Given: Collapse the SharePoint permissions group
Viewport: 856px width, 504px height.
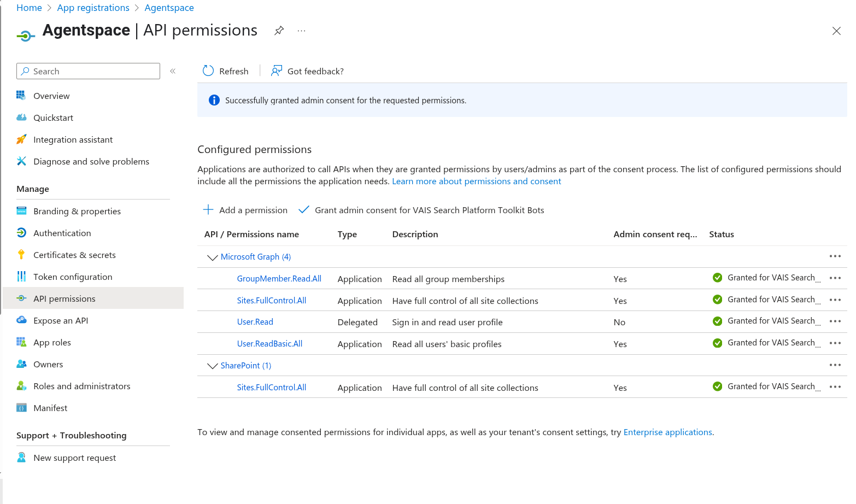Looking at the screenshot, I should pos(212,366).
